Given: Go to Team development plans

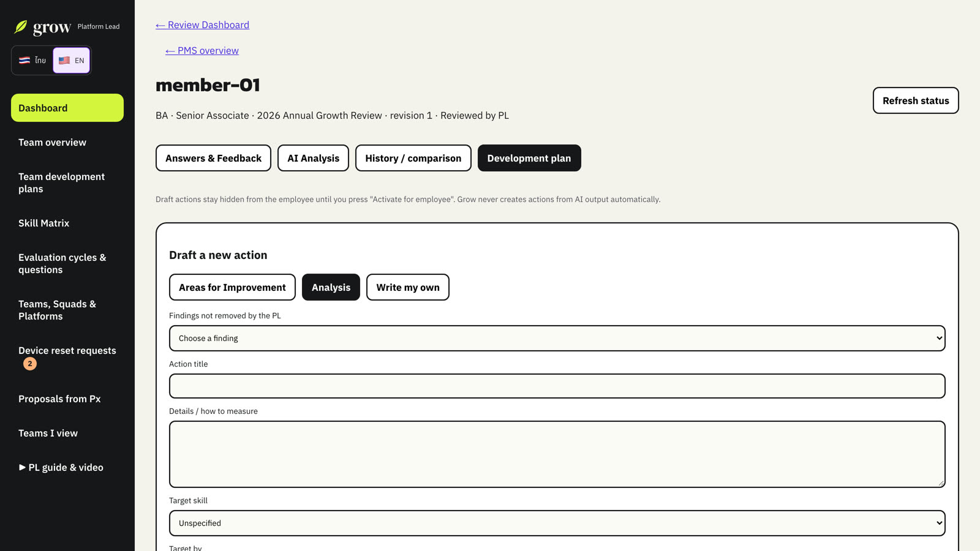Looking at the screenshot, I should [67, 183].
